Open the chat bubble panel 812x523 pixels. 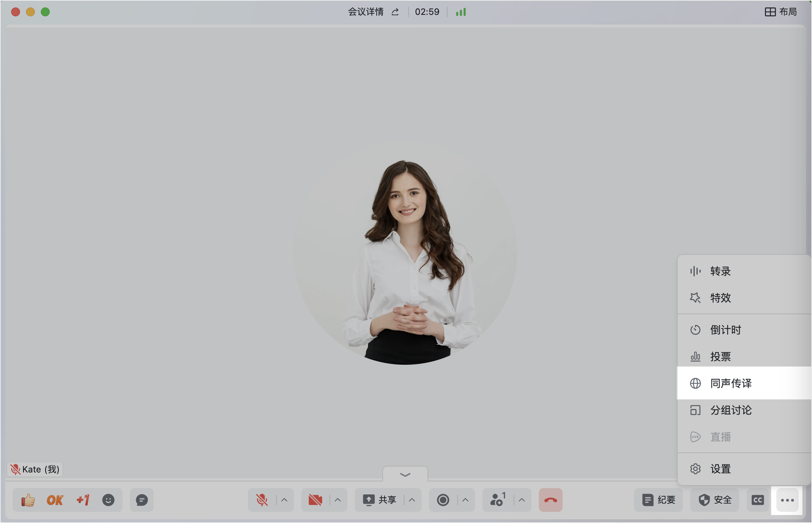coord(142,500)
